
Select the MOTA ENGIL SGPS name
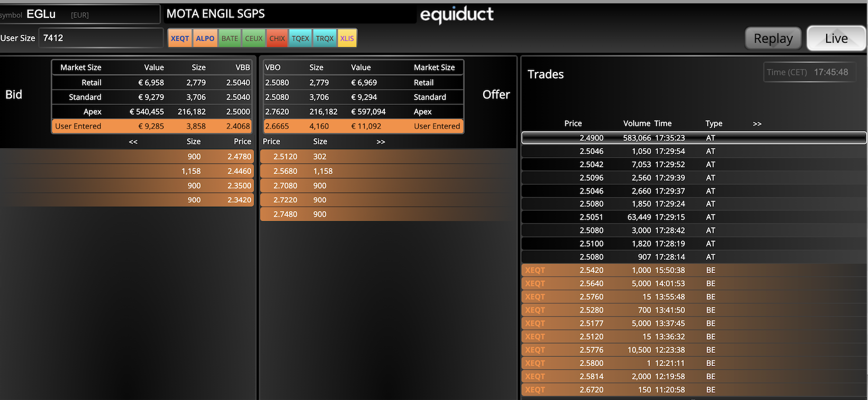(215, 14)
